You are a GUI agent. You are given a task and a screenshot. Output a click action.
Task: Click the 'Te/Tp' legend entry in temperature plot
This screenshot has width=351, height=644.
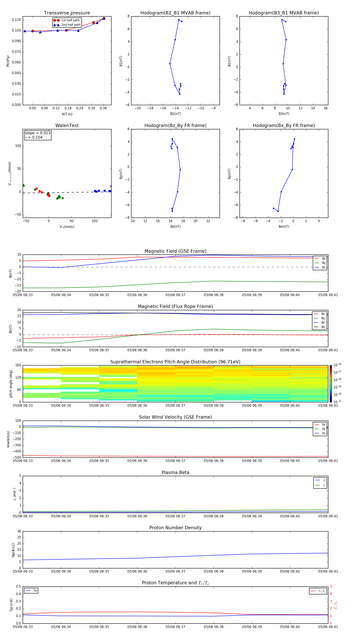[x=318, y=591]
